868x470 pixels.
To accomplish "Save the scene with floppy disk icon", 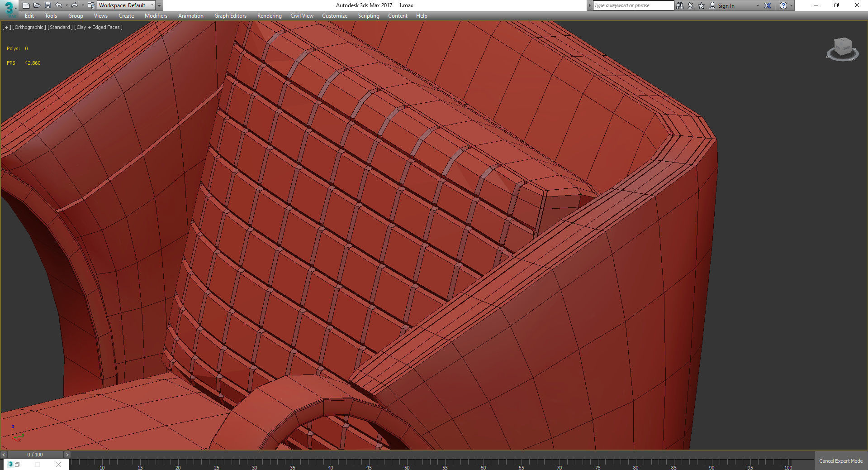I will (47, 5).
